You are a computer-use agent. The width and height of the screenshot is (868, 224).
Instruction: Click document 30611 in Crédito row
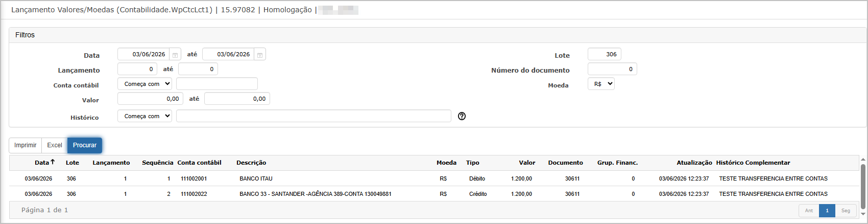(572, 194)
